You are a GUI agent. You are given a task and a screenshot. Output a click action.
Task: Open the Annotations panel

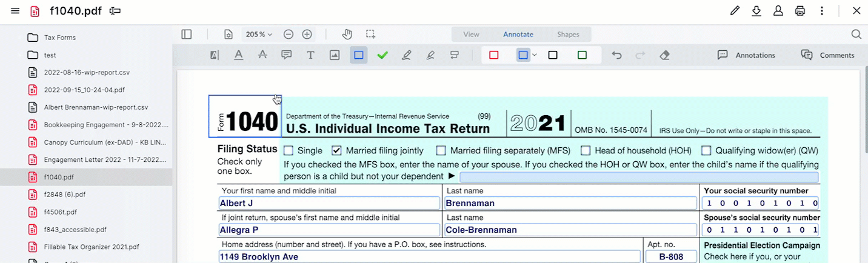[746, 55]
